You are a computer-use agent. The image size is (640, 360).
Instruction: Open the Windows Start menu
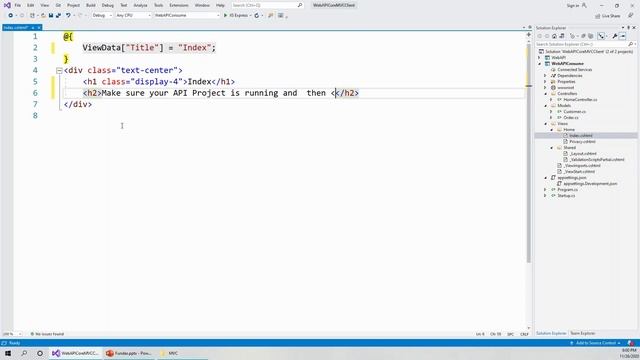tap(8, 353)
